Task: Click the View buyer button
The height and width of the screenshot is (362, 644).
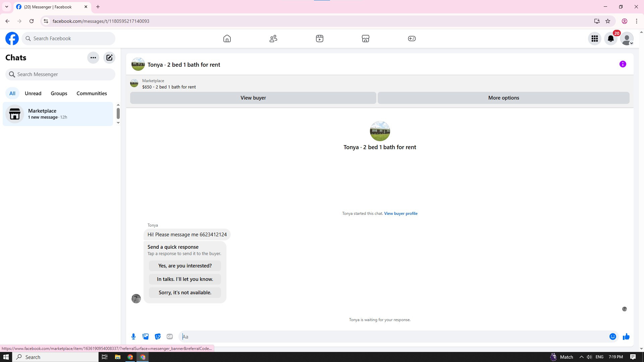Action: (253, 98)
